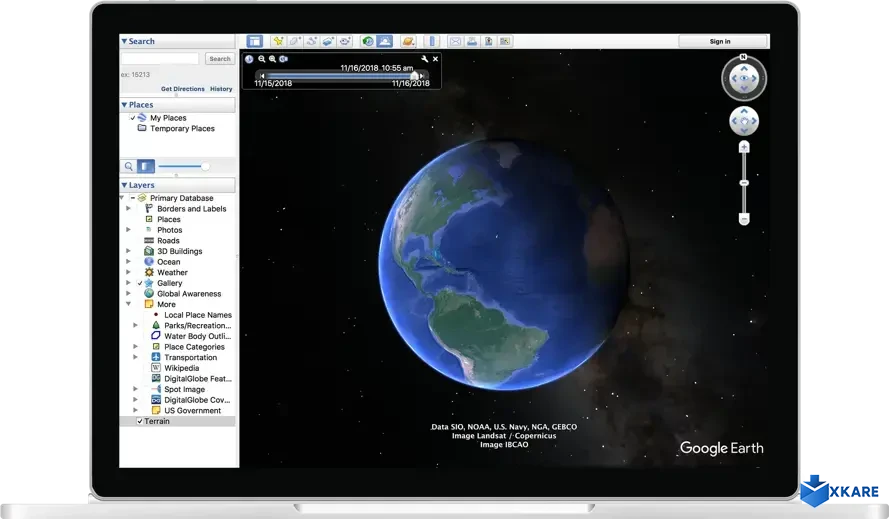Screen dimensions: 889x519
Task: Expand the Photos layer arrow
Action: [x=128, y=230]
